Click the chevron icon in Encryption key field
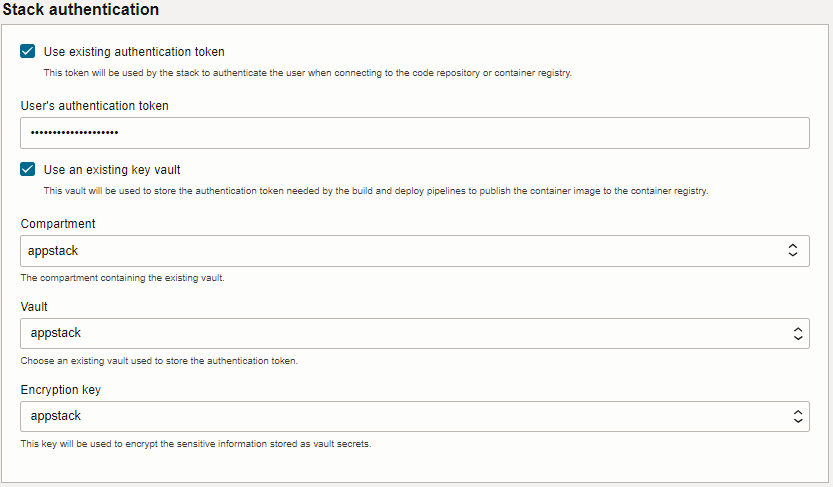Screen dimensions: 833x487 click(x=798, y=416)
